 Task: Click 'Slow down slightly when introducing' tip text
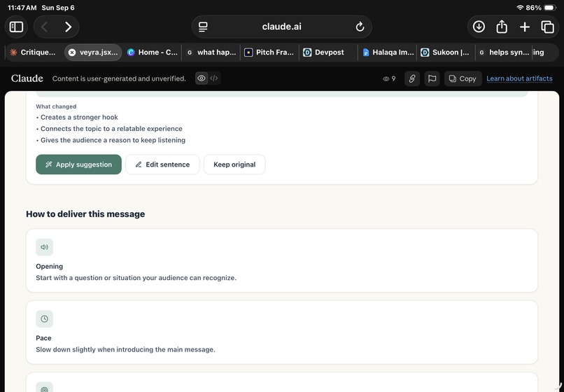click(125, 349)
